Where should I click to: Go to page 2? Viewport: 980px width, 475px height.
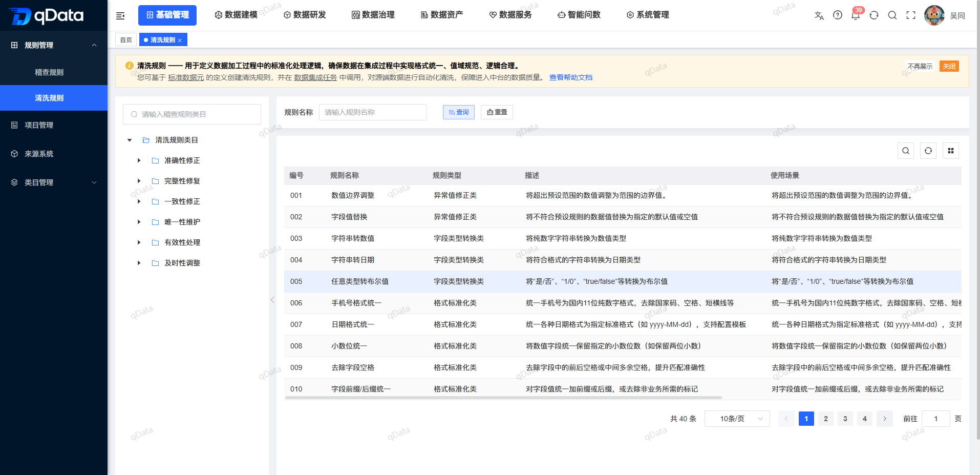tap(826, 419)
